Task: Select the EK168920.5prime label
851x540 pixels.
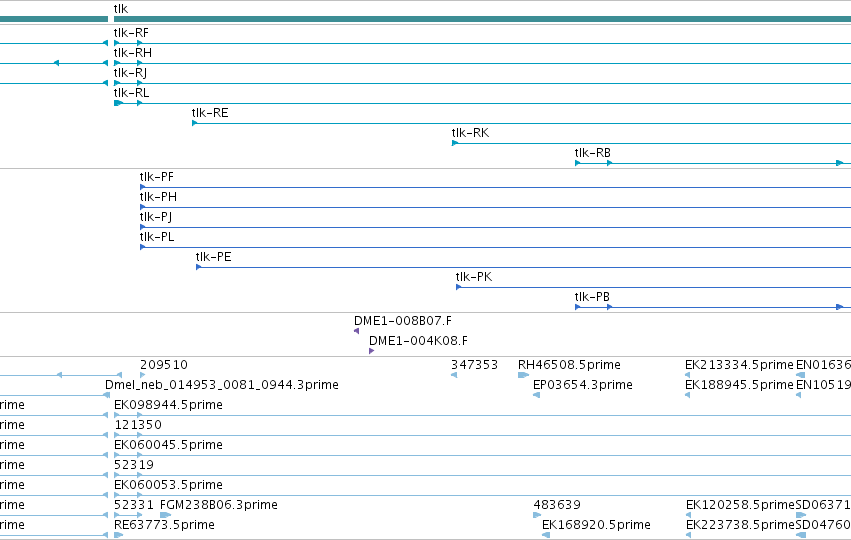Action: pos(596,526)
